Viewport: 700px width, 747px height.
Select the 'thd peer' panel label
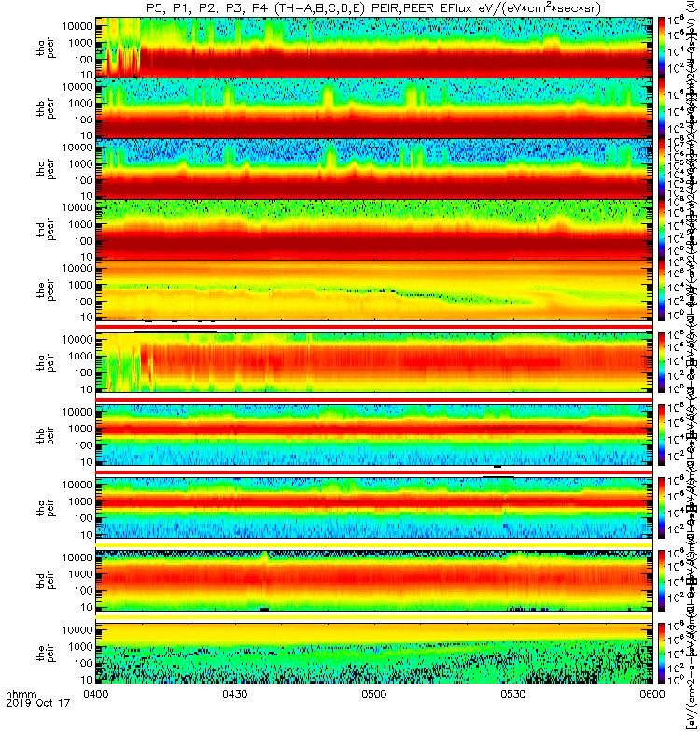[46, 230]
